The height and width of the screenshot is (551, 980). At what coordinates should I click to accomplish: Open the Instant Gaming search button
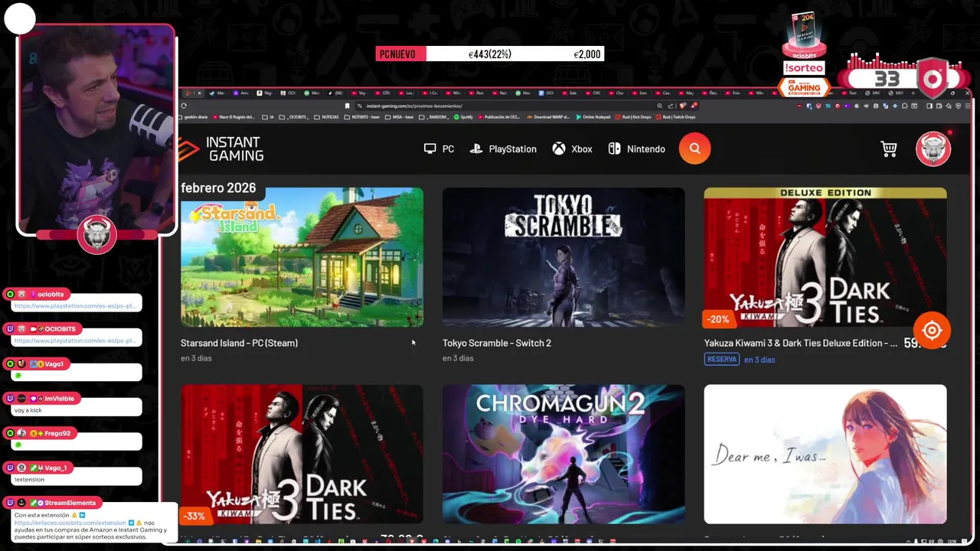point(694,148)
